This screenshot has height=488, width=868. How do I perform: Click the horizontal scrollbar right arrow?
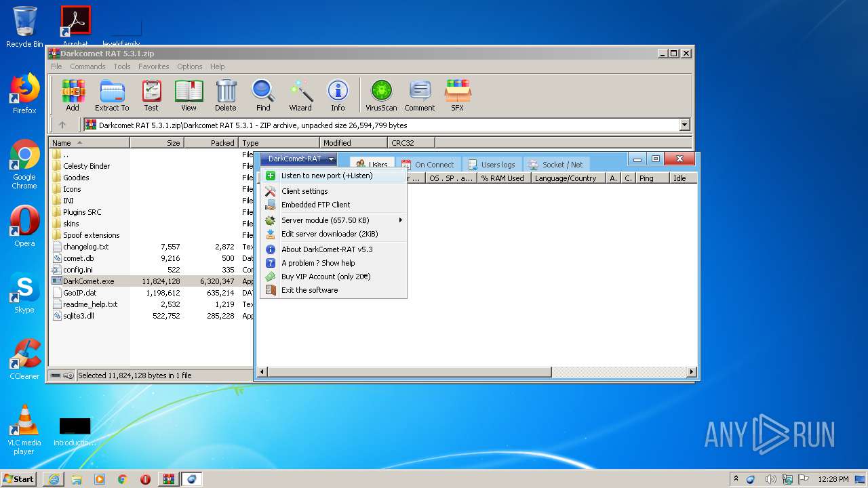pyautogui.click(x=692, y=372)
